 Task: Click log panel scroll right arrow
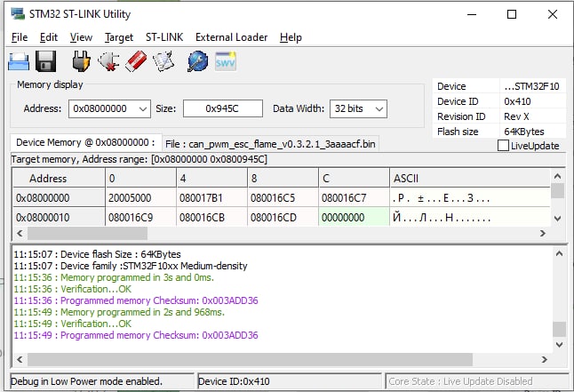pyautogui.click(x=544, y=359)
